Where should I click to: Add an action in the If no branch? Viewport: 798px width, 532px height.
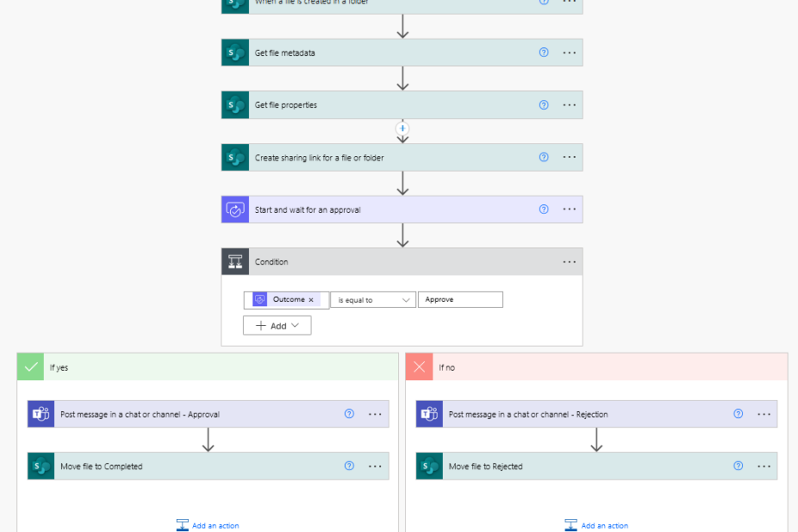[x=596, y=525]
